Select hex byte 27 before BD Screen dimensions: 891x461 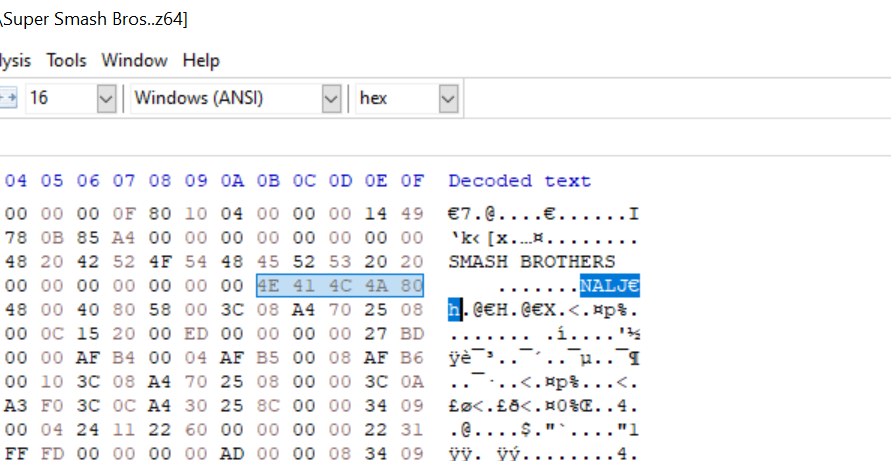pyautogui.click(x=376, y=334)
